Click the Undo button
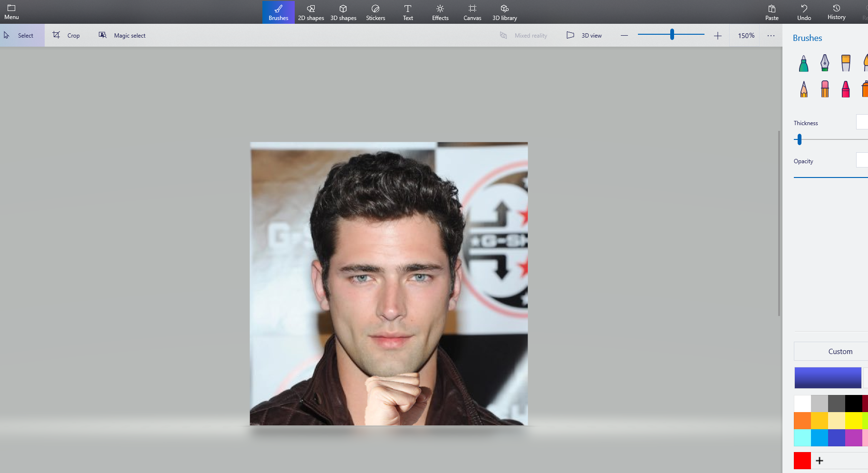 804,12
